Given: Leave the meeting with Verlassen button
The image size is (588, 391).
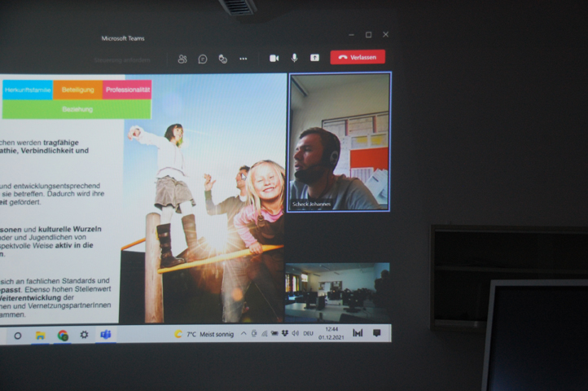Looking at the screenshot, I should tap(358, 57).
